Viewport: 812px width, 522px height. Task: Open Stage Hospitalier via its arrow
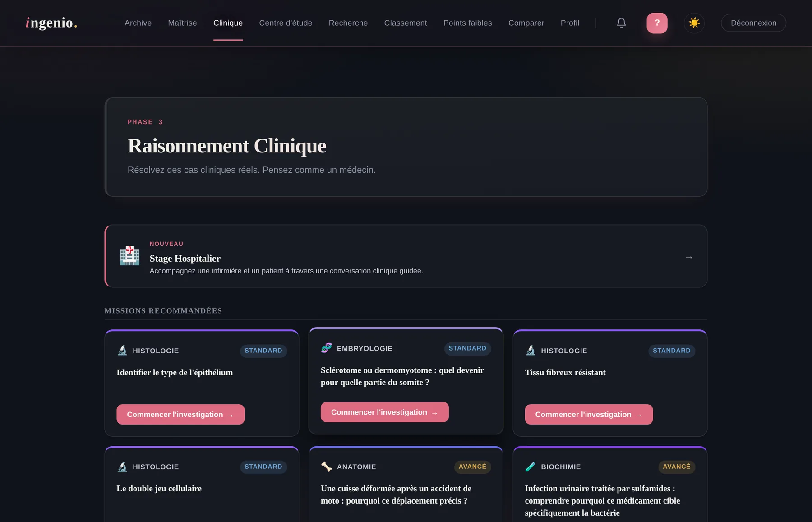pyautogui.click(x=689, y=257)
